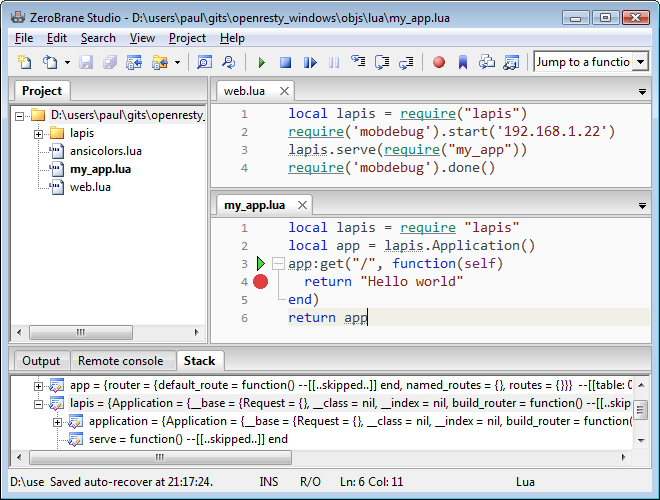Remove the breakpoint marker on line 4
This screenshot has width=660, height=500.
[260, 282]
